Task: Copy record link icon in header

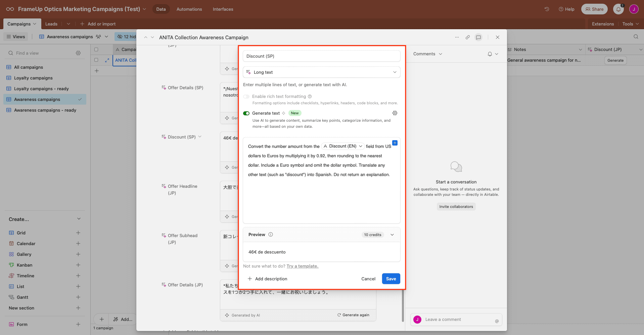Action: (467, 37)
